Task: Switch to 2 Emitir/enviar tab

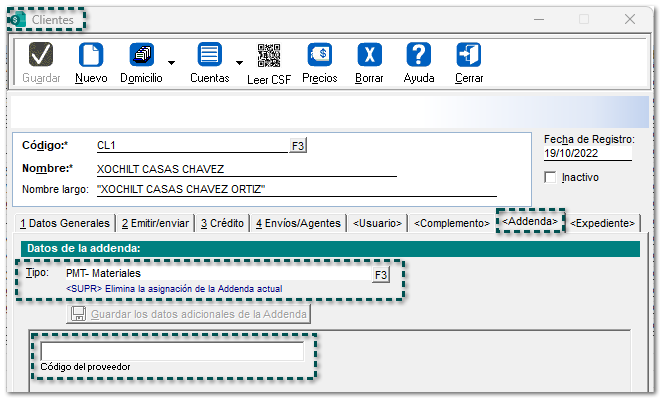Action: (x=155, y=223)
